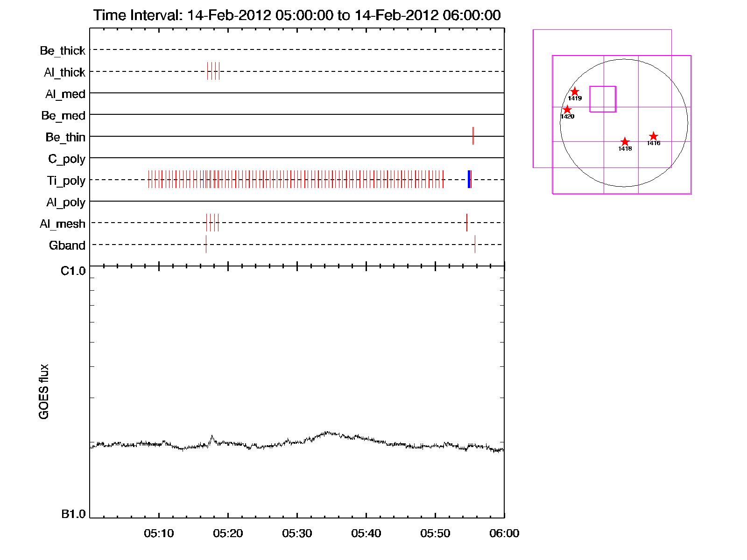Screen dimensions: 747x560
Task: Click the C_poly filter label
Action: click(x=67, y=159)
